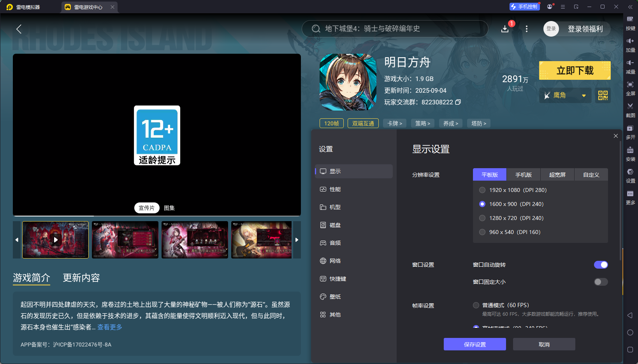The image size is (638, 364).
Task: Open the 鹰角 channel dropdown
Action: 565,95
